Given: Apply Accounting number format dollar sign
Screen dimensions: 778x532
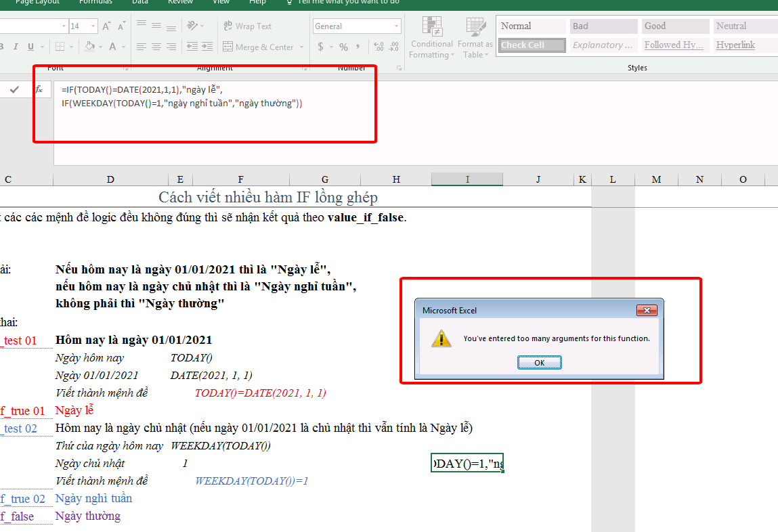Looking at the screenshot, I should (x=320, y=47).
